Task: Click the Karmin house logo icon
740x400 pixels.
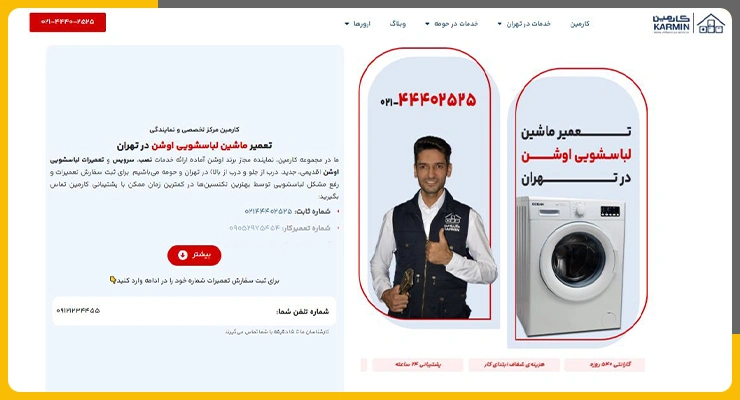Action: pos(710,24)
